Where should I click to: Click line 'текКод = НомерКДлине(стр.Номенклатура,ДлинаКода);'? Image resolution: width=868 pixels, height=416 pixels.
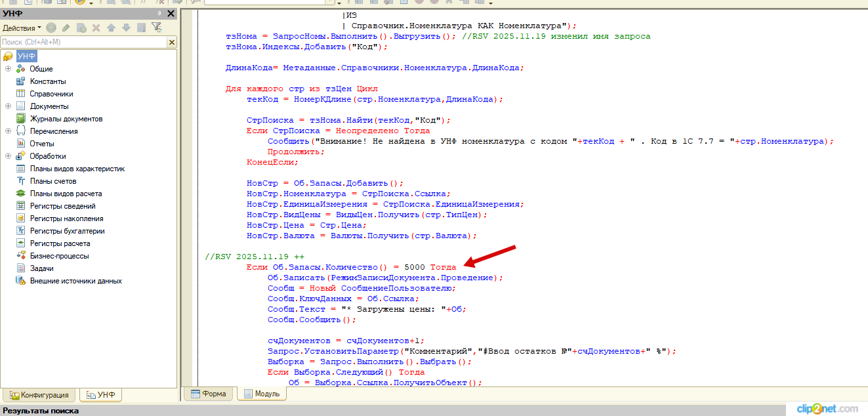[375, 99]
